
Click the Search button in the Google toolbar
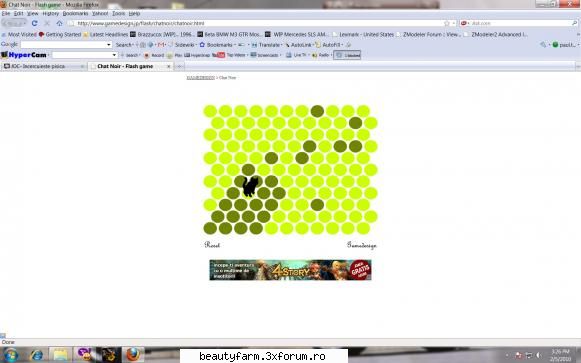(x=124, y=45)
